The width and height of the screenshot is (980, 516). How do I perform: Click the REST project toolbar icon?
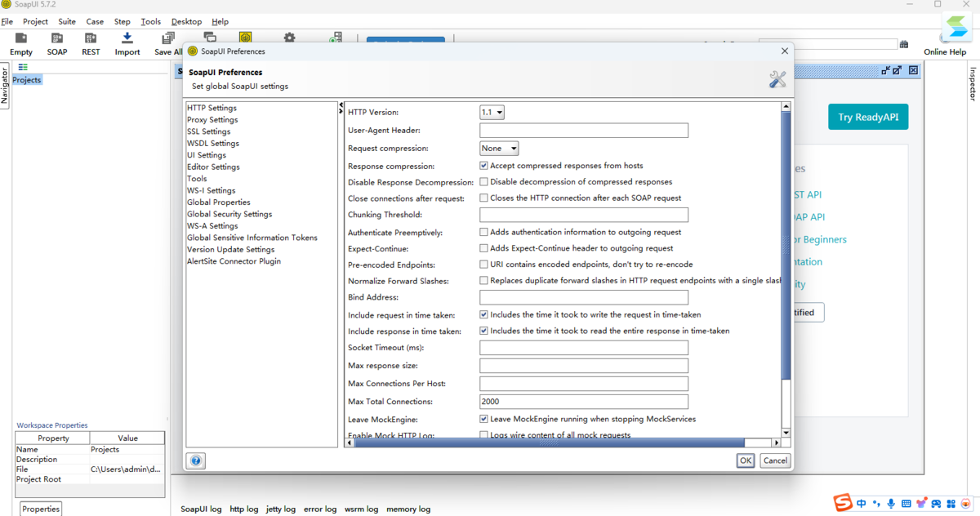point(91,39)
